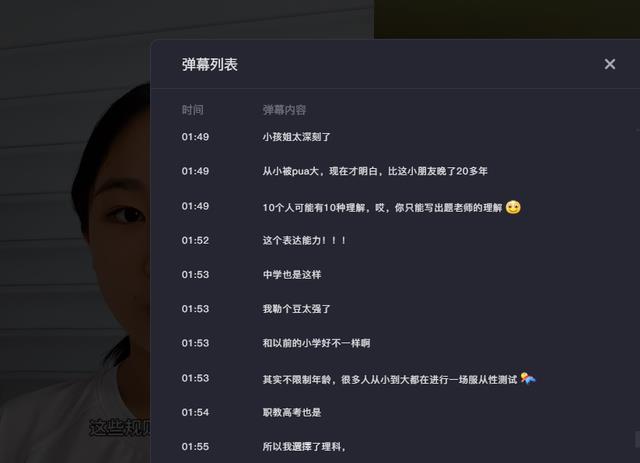Click the smiling emoji in 10个人 comment
Viewport: 640px width, 463px height.
click(513, 207)
